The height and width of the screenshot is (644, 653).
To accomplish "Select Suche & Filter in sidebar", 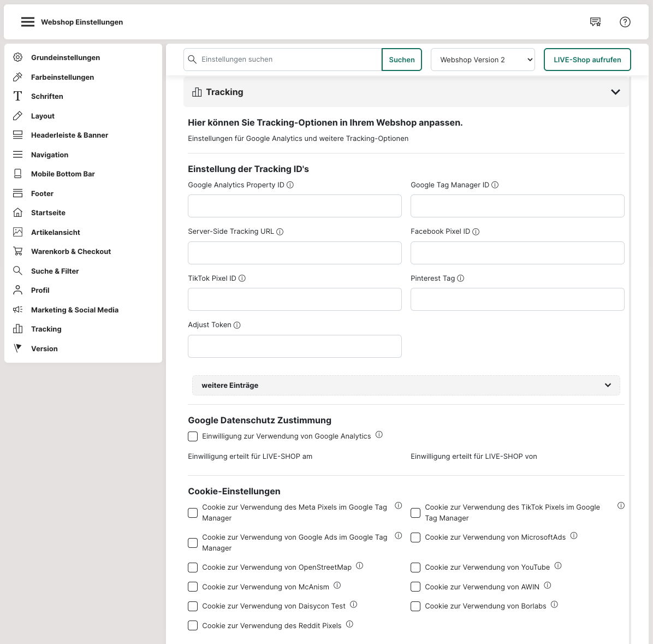I will click(x=55, y=271).
